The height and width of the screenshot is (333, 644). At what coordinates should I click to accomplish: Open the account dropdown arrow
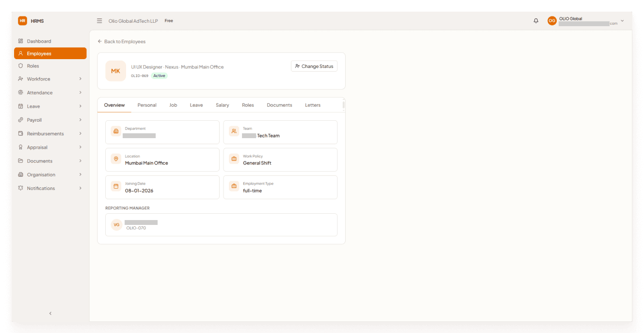coord(622,21)
